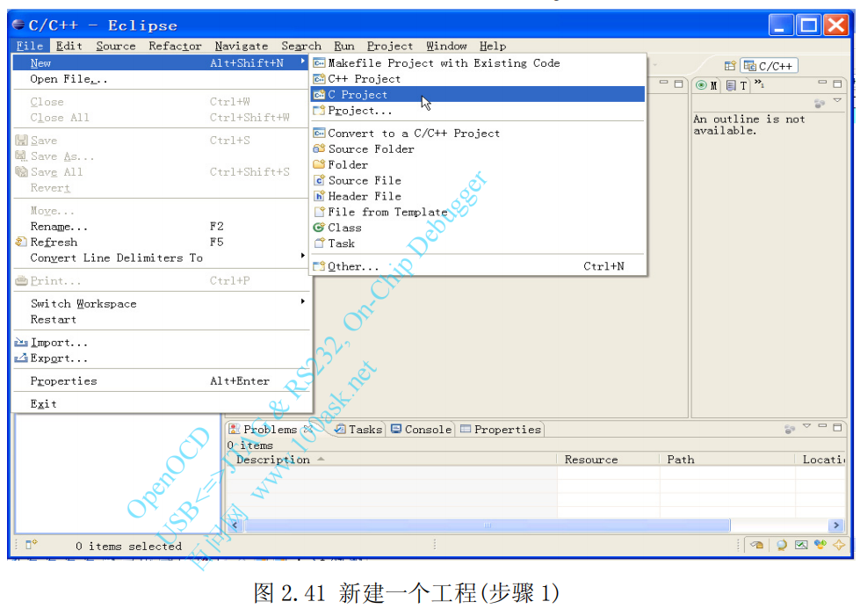Open the Run menu
The height and width of the screenshot is (616, 860).
343,46
